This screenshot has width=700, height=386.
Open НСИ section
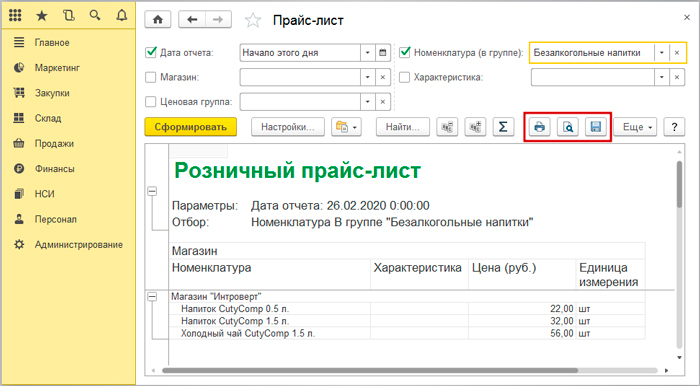pos(44,194)
